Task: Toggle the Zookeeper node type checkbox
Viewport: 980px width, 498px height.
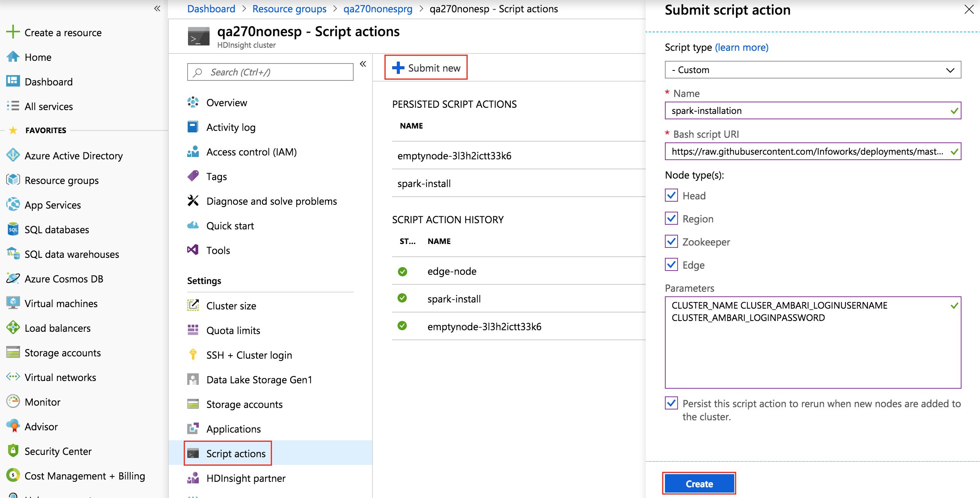Action: [x=671, y=241]
